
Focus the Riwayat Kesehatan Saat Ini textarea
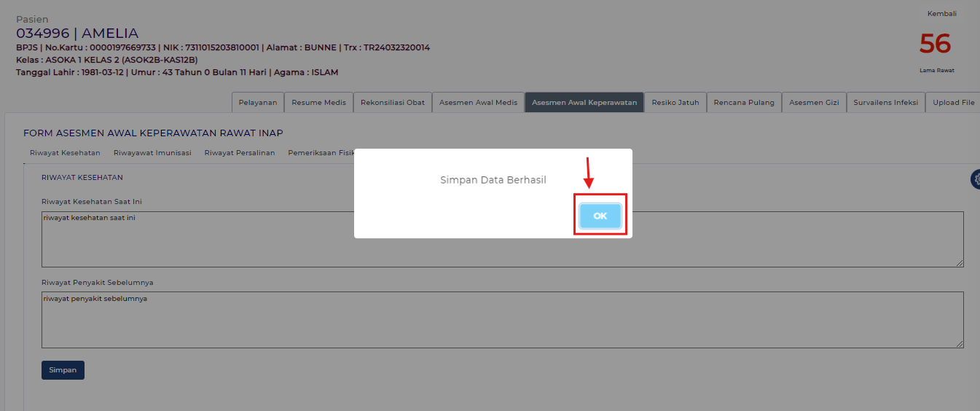(x=502, y=240)
